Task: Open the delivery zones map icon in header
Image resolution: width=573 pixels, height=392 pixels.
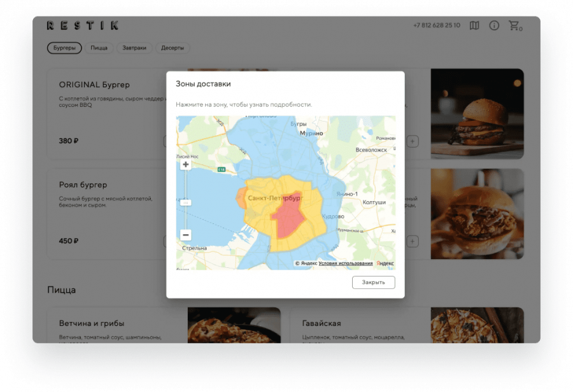Action: point(474,25)
